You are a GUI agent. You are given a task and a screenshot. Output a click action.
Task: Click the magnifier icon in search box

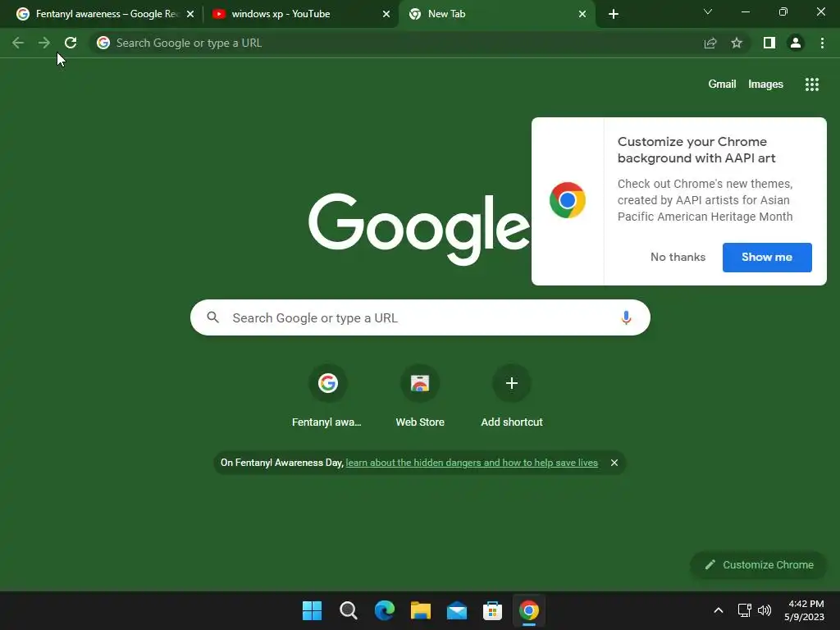click(212, 317)
